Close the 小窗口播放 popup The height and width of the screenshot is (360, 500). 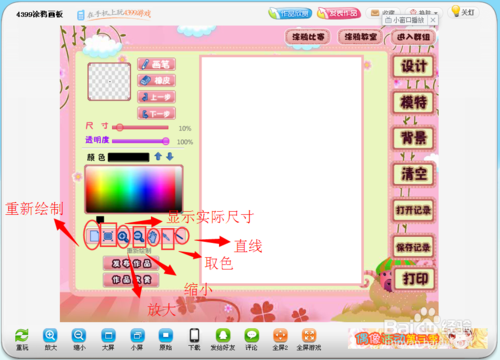point(433,20)
